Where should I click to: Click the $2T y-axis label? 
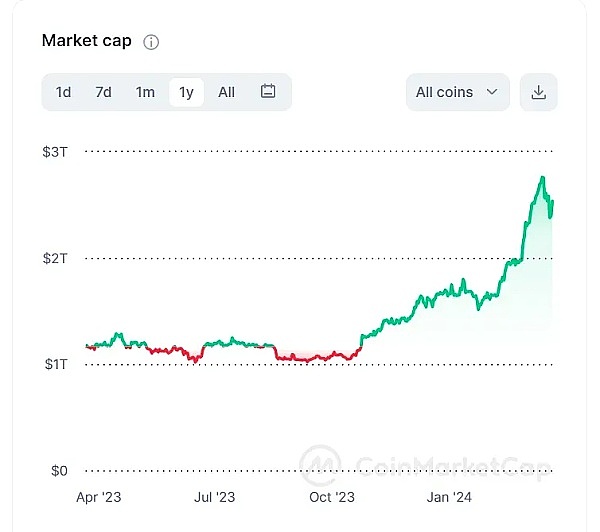point(55,258)
